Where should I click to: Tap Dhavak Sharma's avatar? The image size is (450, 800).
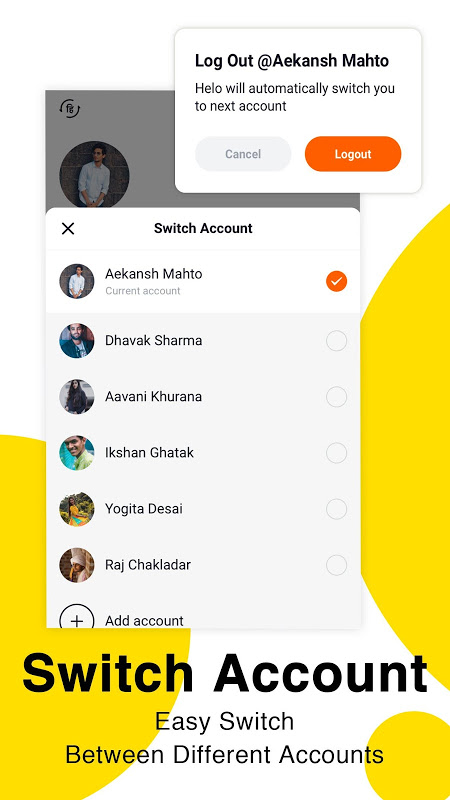tap(77, 340)
